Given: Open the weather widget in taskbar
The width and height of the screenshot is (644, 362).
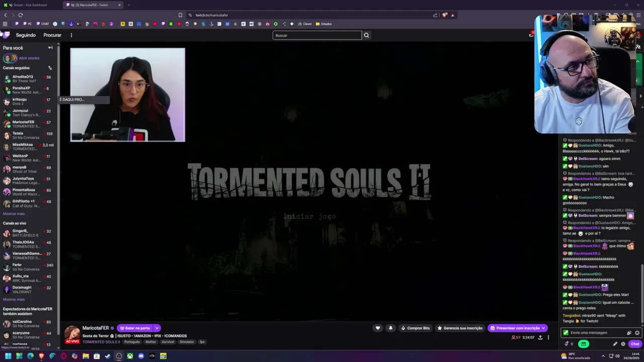Looking at the screenshot, I should coord(576,356).
